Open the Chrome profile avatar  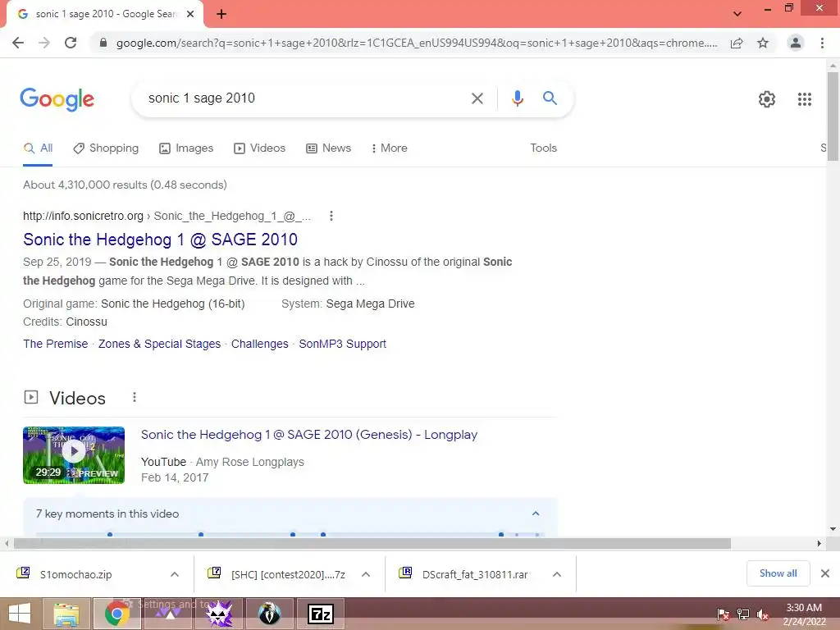(x=796, y=43)
